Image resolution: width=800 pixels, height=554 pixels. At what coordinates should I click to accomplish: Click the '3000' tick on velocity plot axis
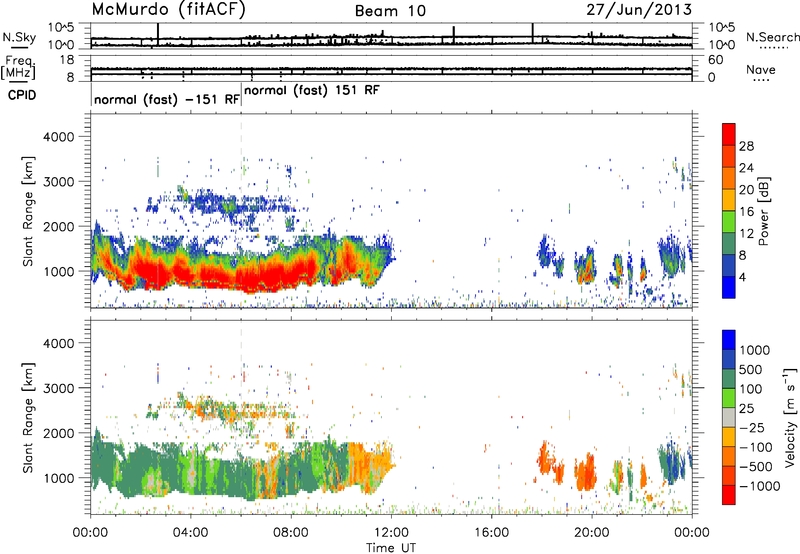[58, 388]
